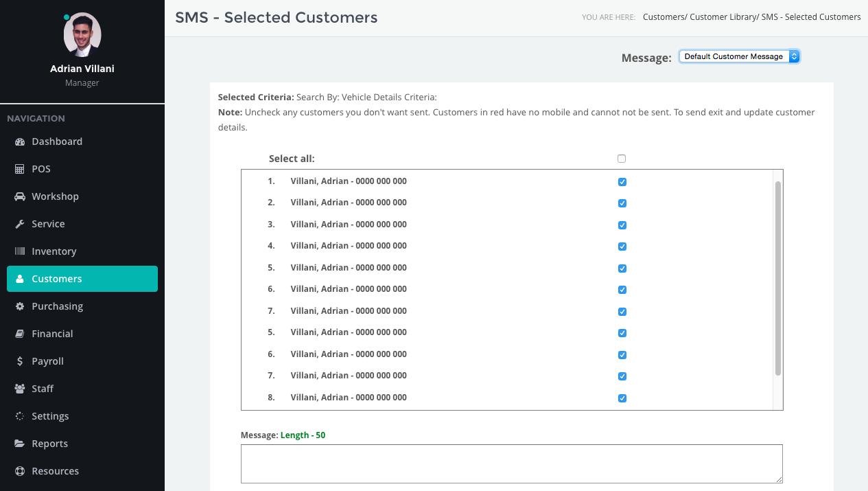The width and height of the screenshot is (868, 491).
Task: Click the Payroll dollar sign icon
Action: 19,361
